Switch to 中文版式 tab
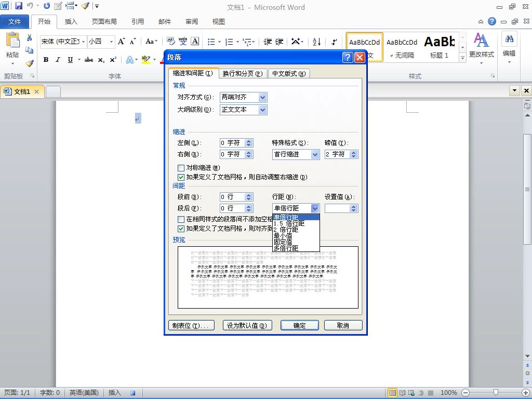 tap(289, 74)
